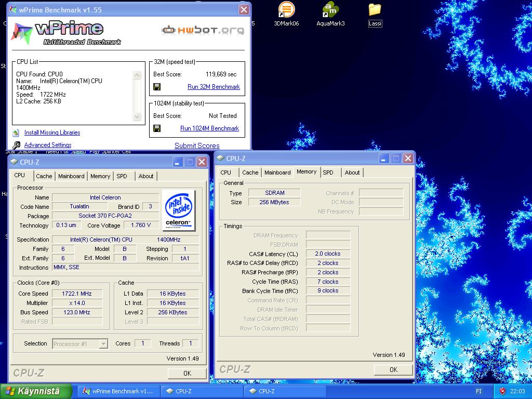Click the HWBOT.org logo

203,30
